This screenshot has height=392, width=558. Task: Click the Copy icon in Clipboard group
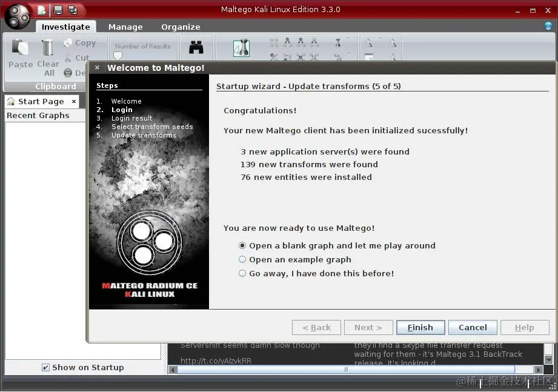coord(68,42)
